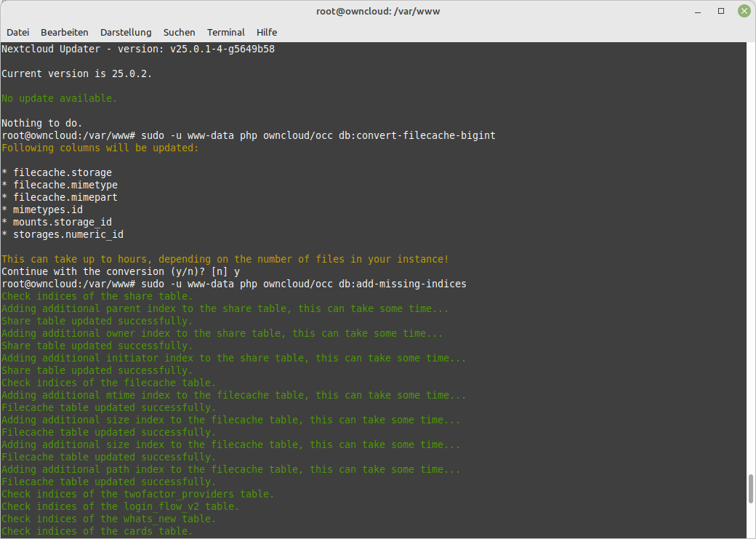Screen dimensions: 756x539
Task: Click 'Check indices of the twofactor_providers table.'
Action: (138, 494)
